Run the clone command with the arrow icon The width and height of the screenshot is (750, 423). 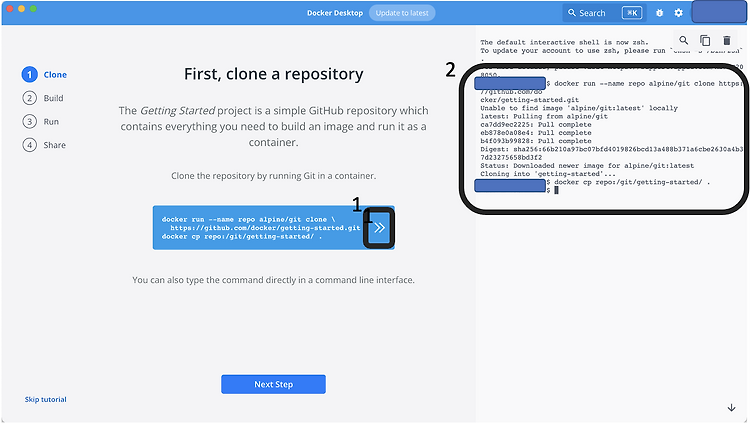tap(379, 228)
